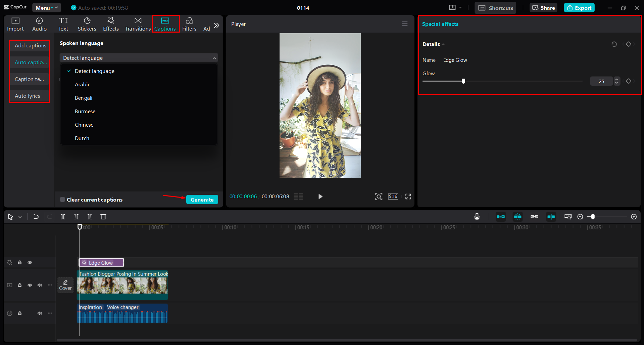Enable the Clear current captions checkbox
This screenshot has width=644, height=345.
point(62,199)
